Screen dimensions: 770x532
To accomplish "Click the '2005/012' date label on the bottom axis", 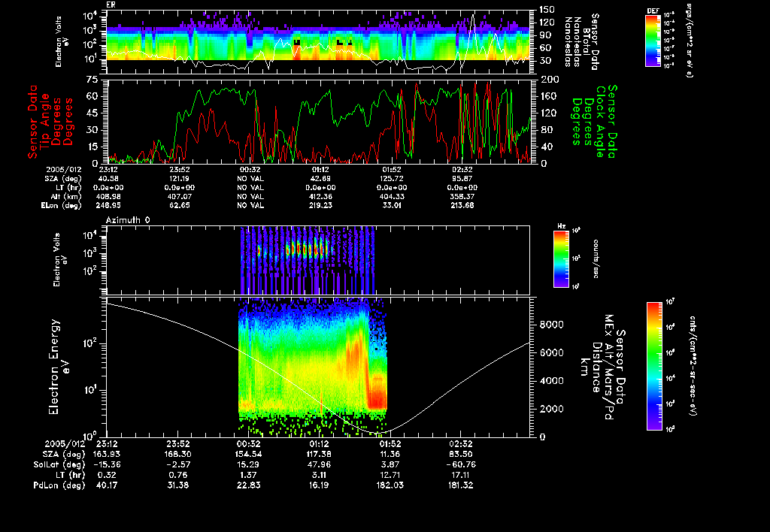I will coord(65,443).
